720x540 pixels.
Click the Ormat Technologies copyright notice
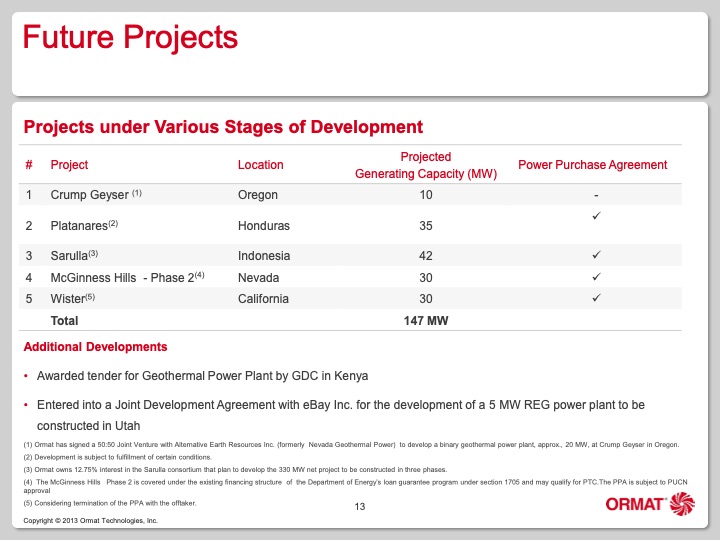click(91, 521)
